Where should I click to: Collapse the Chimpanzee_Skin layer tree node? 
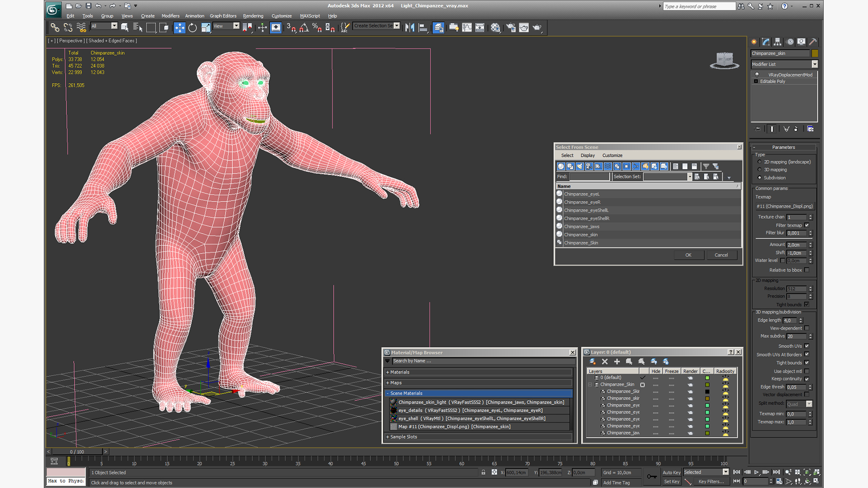click(x=590, y=385)
